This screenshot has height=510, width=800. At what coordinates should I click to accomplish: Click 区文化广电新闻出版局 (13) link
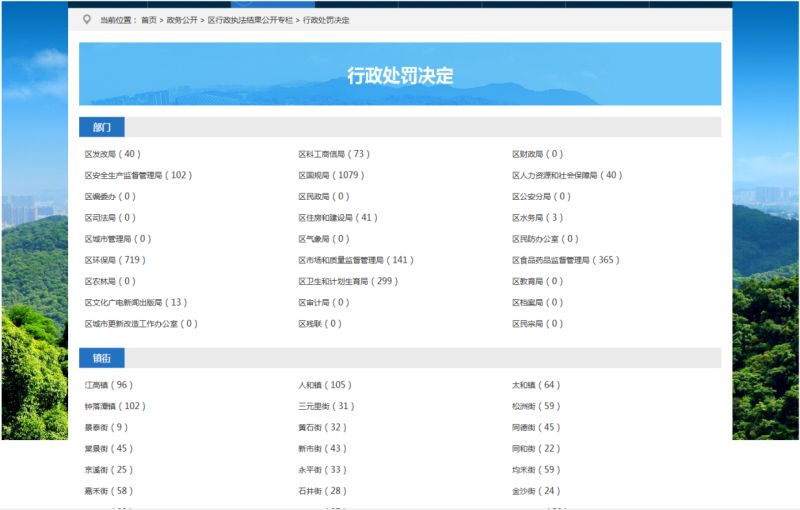(x=135, y=303)
